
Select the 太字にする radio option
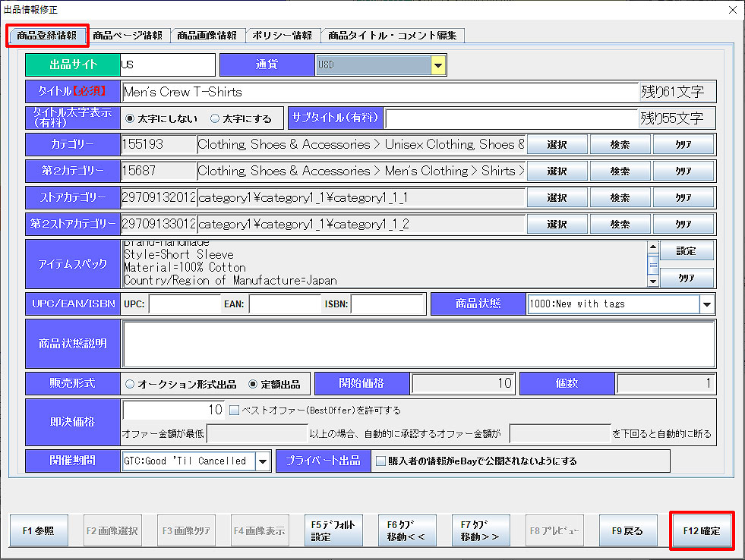[x=215, y=118]
